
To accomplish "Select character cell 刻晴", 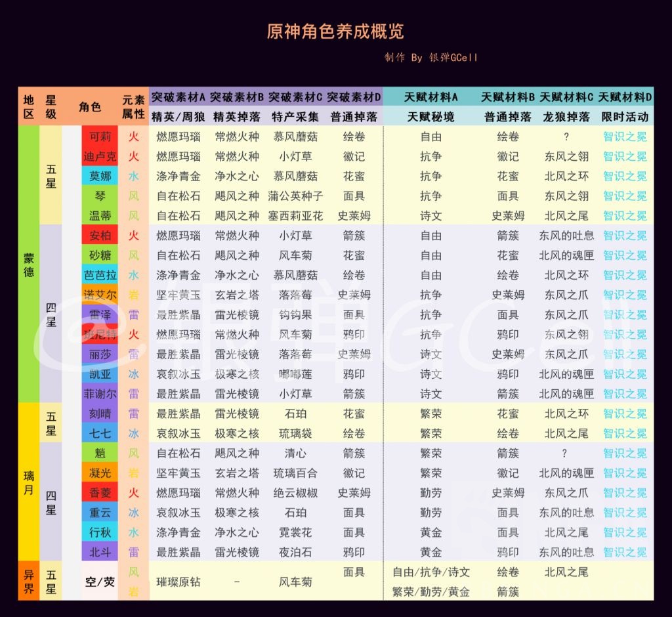I will tap(100, 414).
